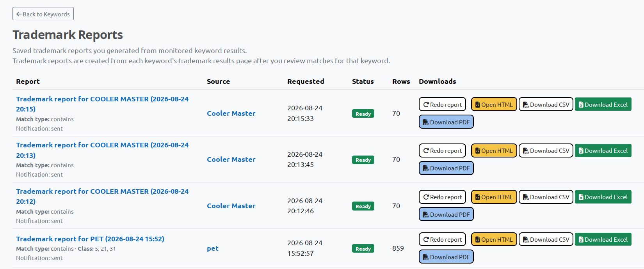Download PDF for COOLER MASTER 20:15 report

[x=446, y=122]
